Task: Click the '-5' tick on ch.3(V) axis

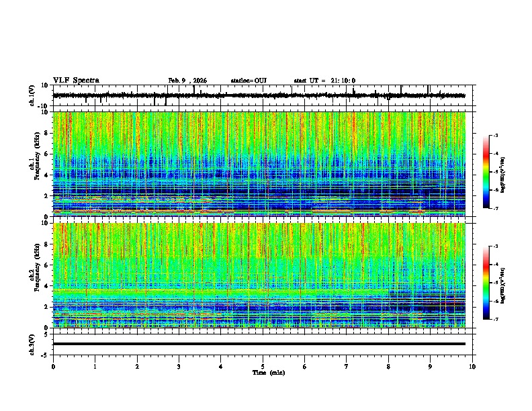Action: (x=46, y=355)
